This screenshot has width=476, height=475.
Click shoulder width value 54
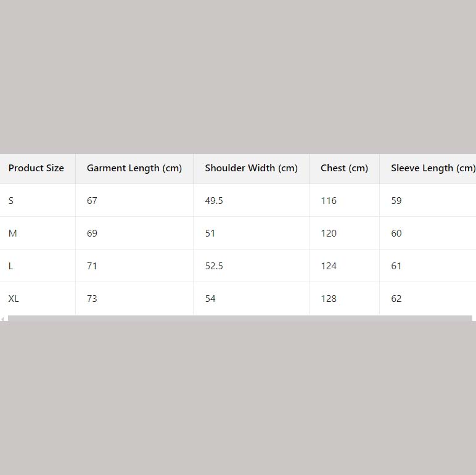pos(210,299)
